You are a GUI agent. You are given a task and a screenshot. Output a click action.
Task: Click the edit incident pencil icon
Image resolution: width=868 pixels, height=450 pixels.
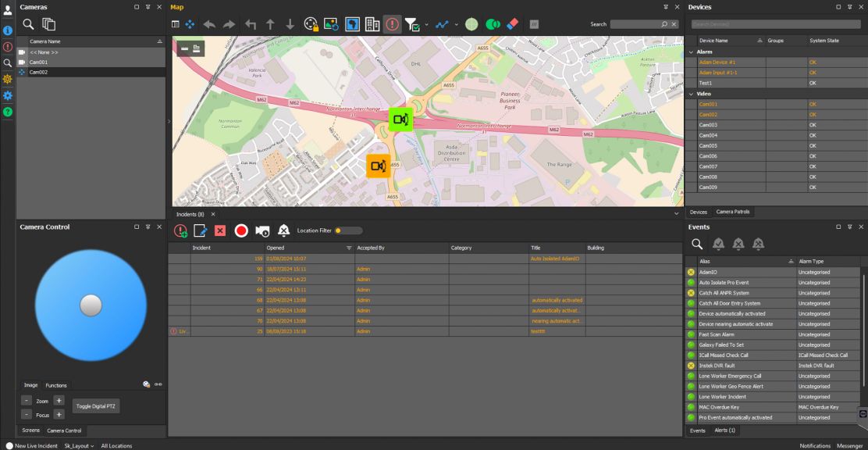200,230
